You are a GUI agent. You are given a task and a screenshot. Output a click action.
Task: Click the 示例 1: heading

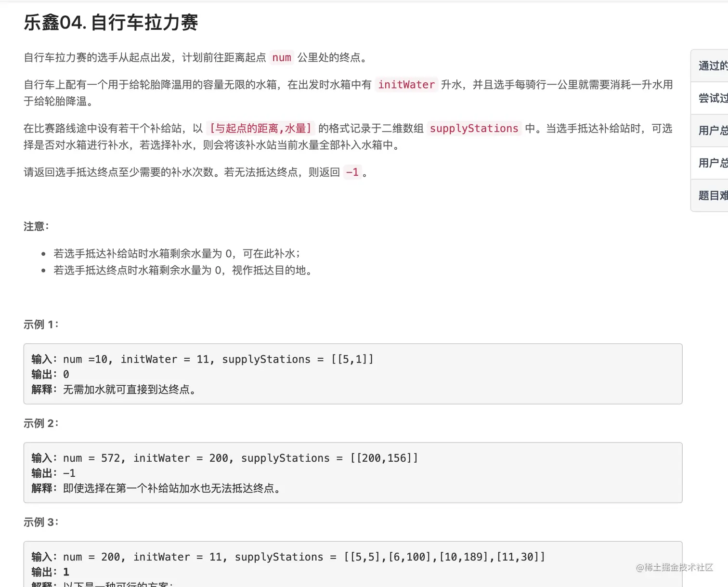coord(41,325)
